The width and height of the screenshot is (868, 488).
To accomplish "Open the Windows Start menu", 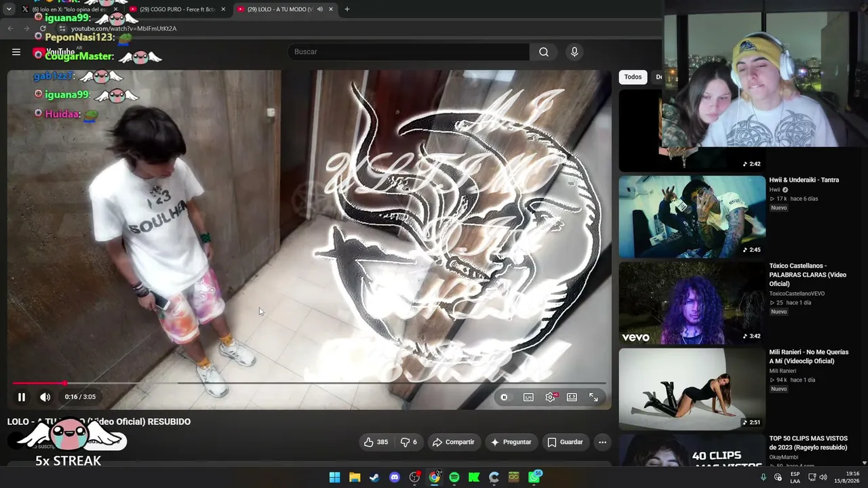I will (x=334, y=477).
